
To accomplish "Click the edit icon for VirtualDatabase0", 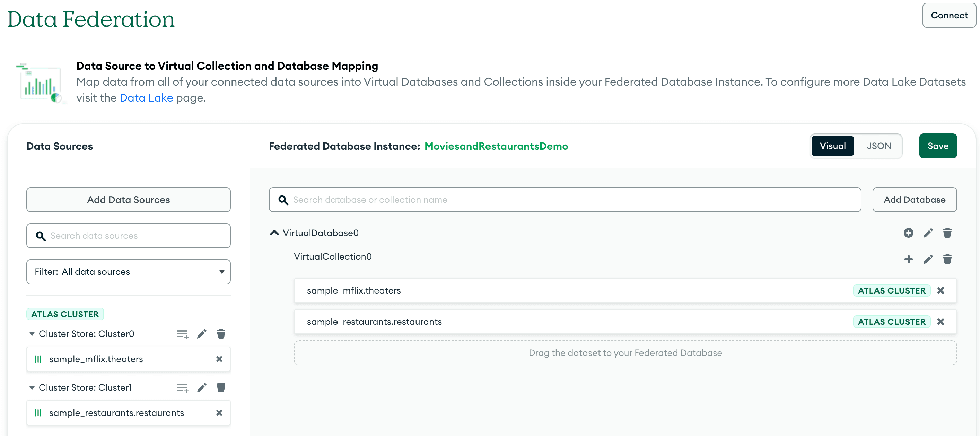I will (928, 233).
